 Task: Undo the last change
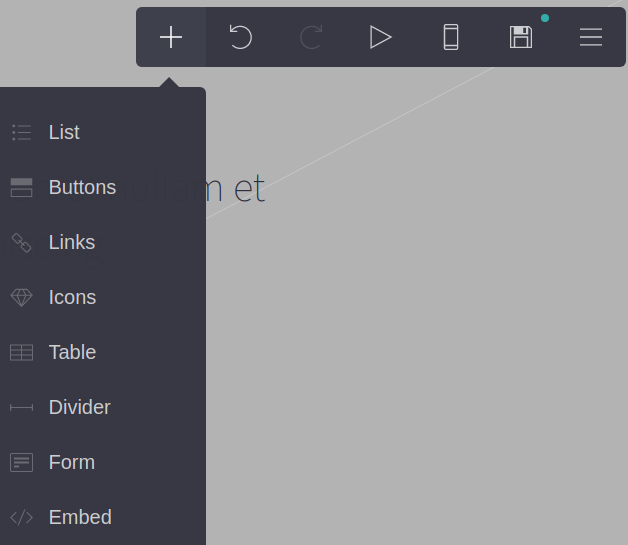pos(241,37)
